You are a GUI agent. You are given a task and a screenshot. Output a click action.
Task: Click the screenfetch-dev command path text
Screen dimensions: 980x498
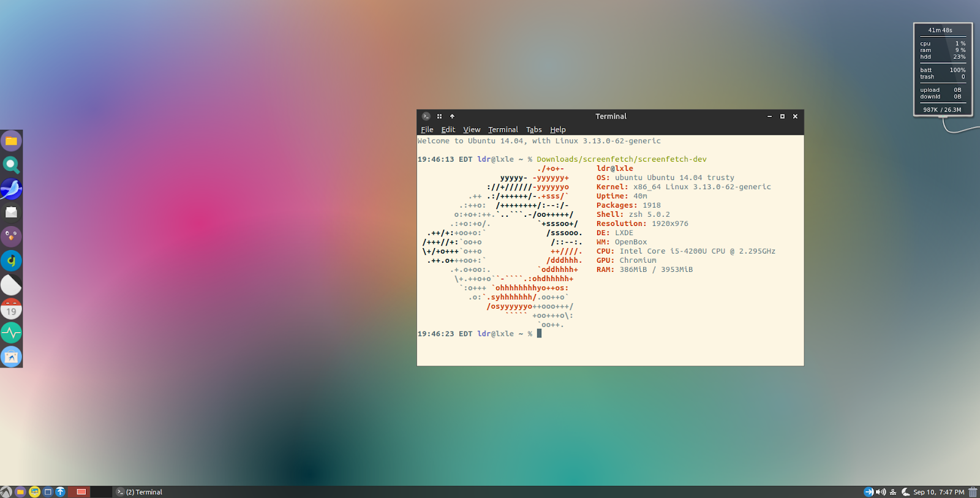[x=622, y=159]
